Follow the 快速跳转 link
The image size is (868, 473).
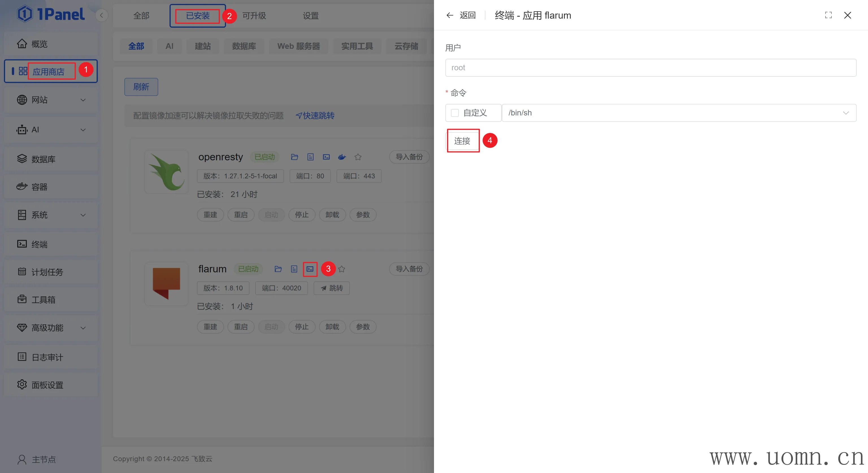[315, 115]
